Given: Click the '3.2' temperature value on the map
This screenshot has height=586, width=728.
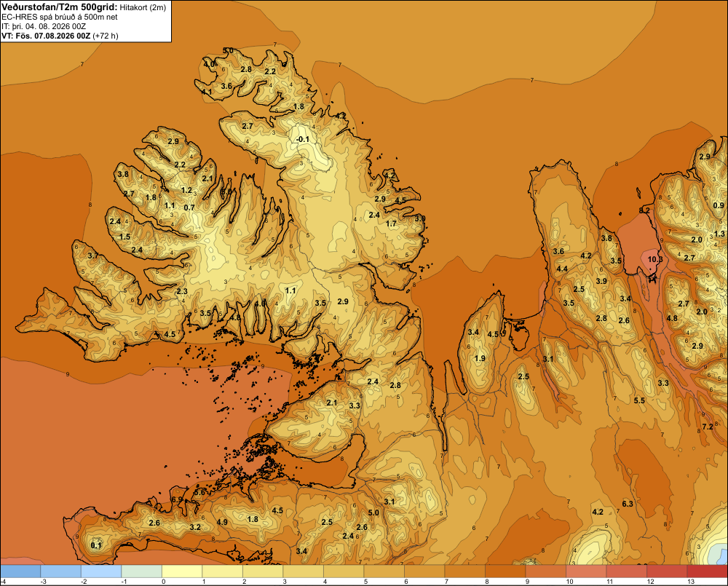Looking at the screenshot, I should (195, 527).
